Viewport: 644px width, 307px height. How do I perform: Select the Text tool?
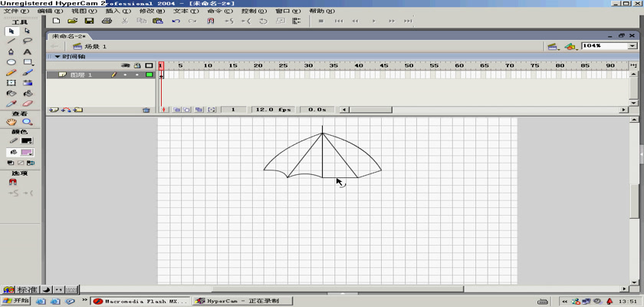[x=27, y=51]
